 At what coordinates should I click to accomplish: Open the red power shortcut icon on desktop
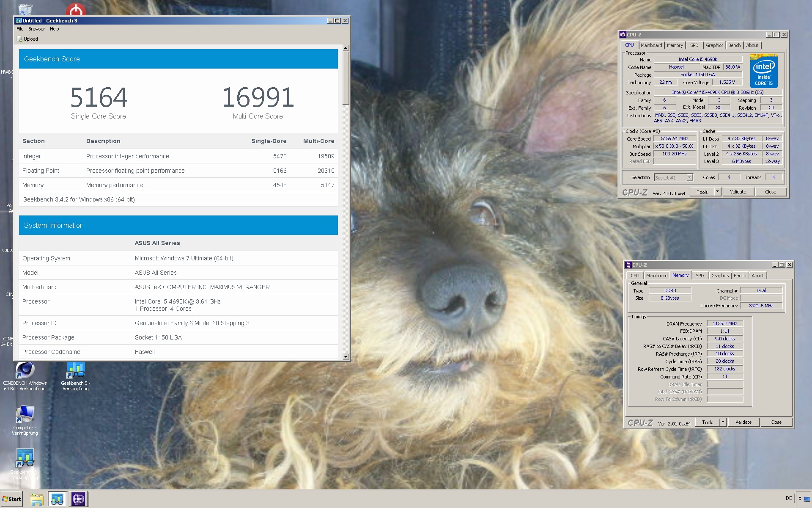click(x=76, y=9)
